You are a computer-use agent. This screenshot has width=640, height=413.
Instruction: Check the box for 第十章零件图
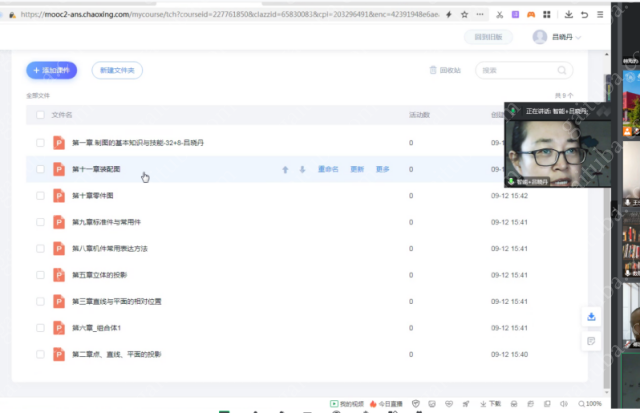[40, 196]
